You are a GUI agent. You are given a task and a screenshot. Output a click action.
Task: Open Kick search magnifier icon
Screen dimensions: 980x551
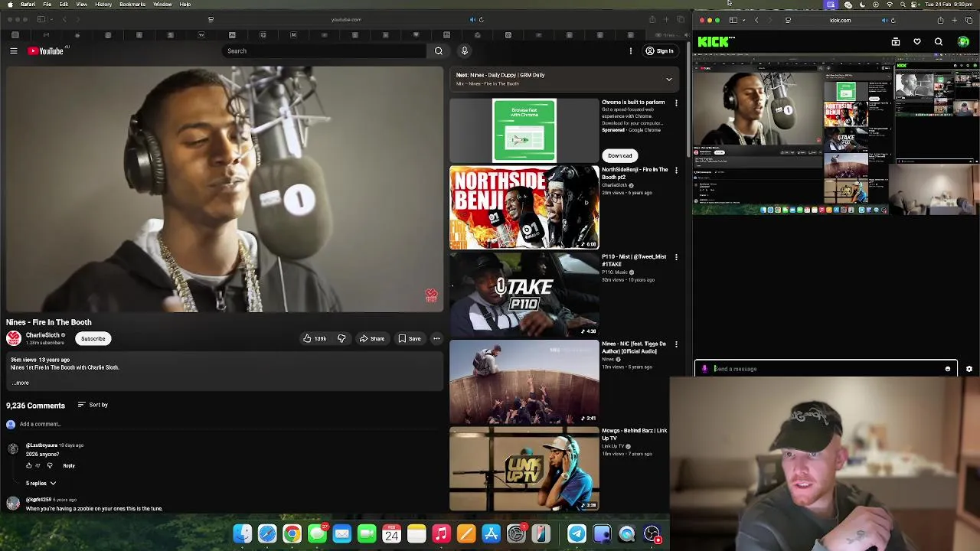[939, 42]
